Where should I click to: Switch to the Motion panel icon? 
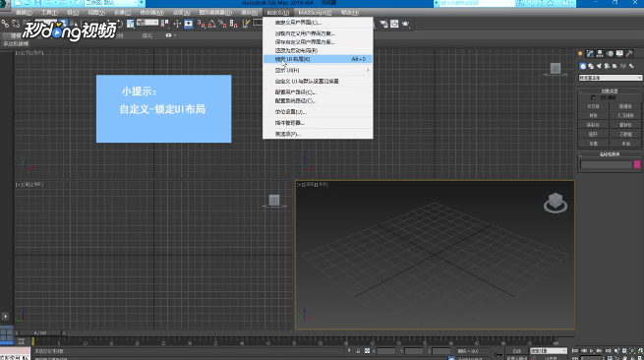tap(610, 53)
